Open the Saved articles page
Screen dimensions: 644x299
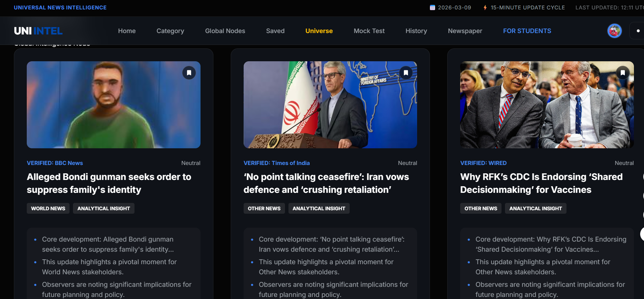point(275,31)
